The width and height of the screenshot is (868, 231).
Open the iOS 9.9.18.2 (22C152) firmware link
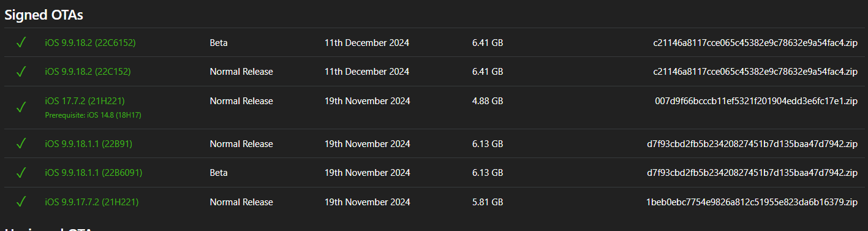(x=88, y=72)
